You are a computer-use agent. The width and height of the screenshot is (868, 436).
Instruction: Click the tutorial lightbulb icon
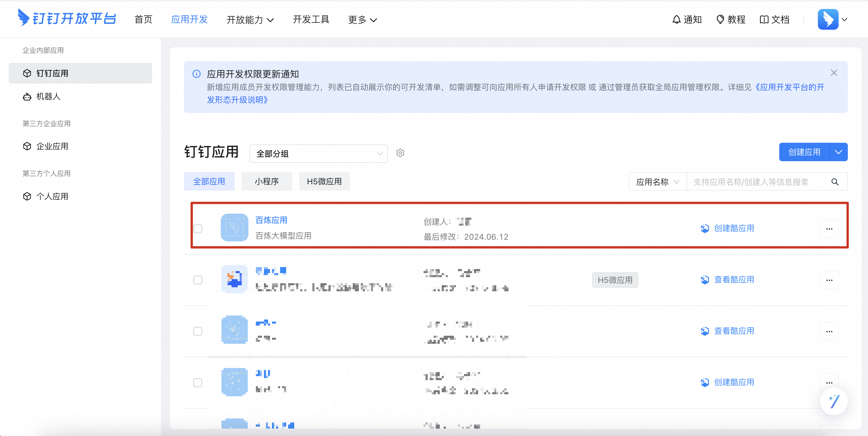pos(720,20)
